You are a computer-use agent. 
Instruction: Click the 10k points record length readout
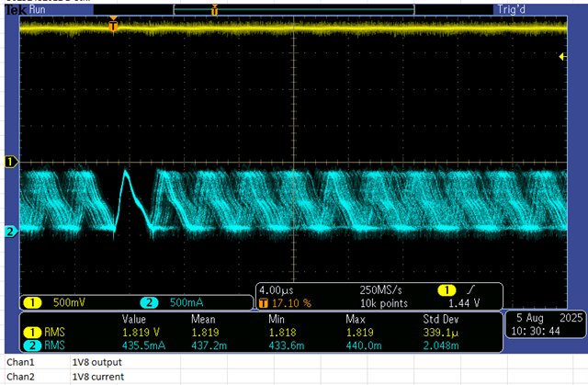click(x=384, y=301)
